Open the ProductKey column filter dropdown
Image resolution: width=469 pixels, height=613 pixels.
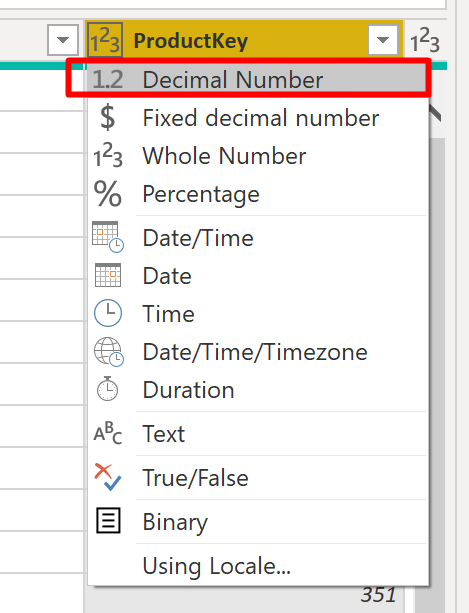[383, 40]
